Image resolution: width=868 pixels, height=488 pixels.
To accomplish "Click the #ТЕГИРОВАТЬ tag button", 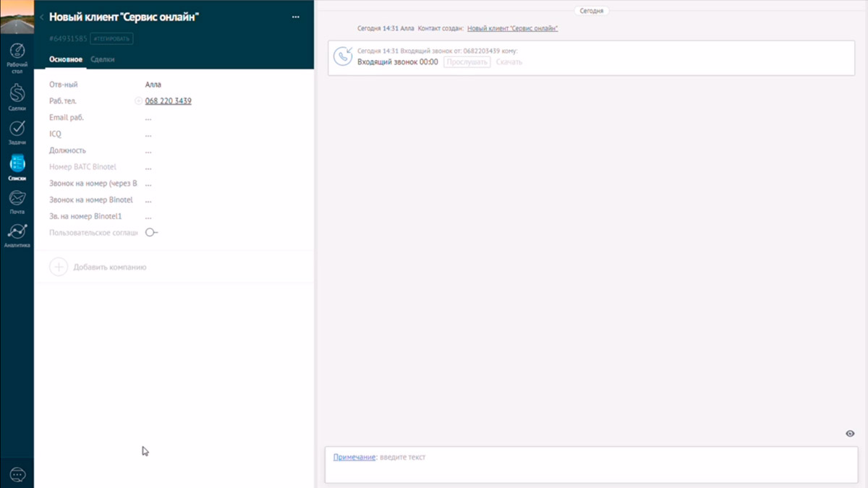I will click(111, 38).
